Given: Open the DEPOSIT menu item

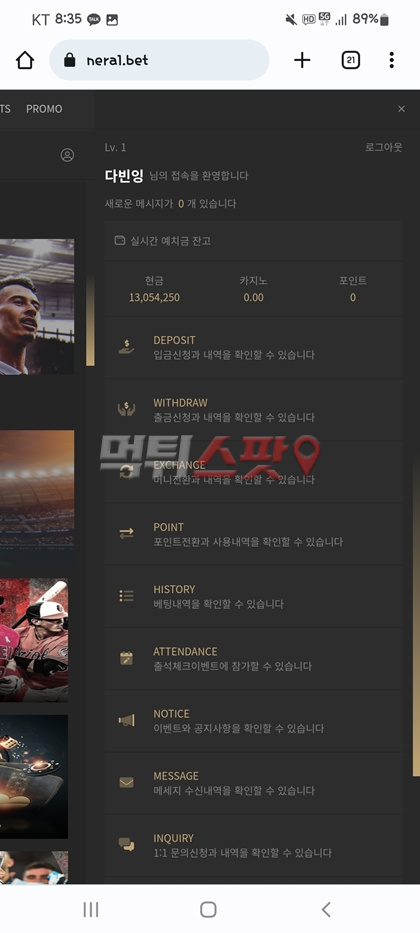Looking at the screenshot, I should pos(253,347).
